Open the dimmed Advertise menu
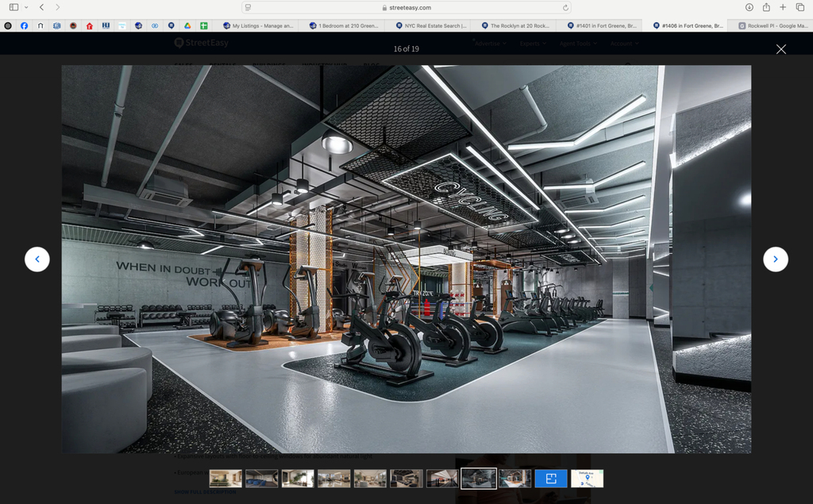This screenshot has height=504, width=813. (x=489, y=44)
